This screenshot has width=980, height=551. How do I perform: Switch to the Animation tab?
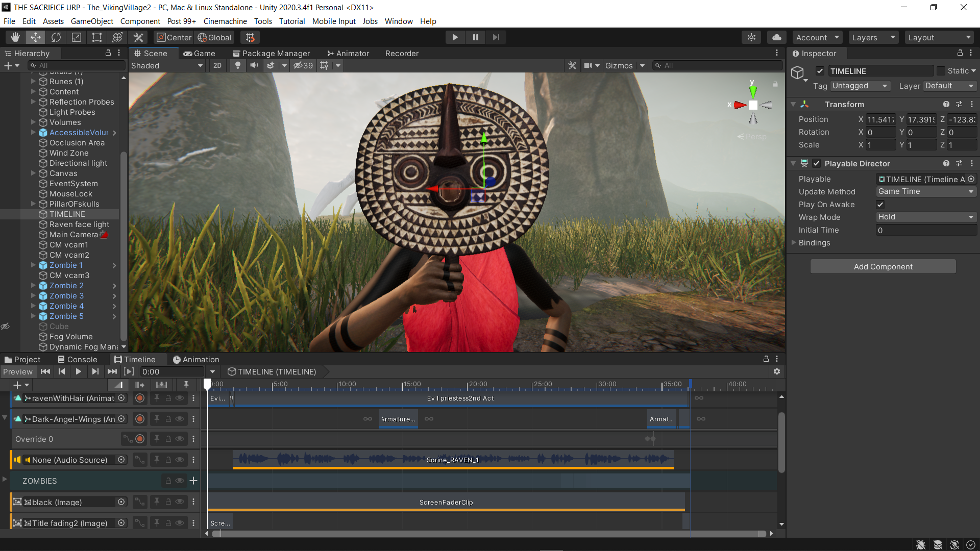point(196,359)
